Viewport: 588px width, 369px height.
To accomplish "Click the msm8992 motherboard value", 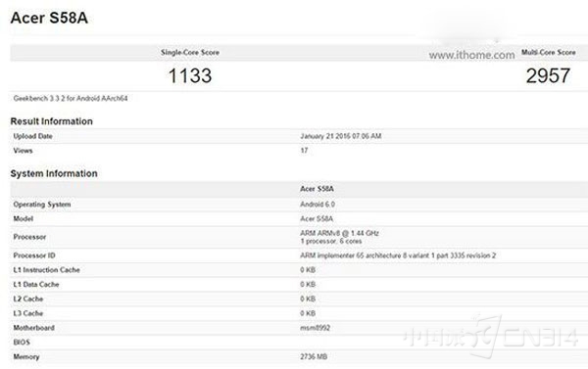I will [x=315, y=328].
